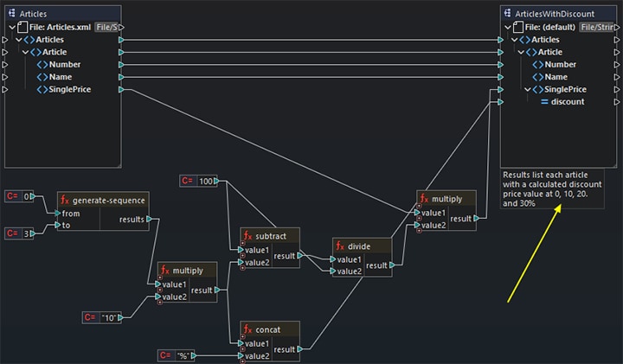Screen dimensions: 623x364
Task: Click the Articles.xml file document icon
Action: tap(22, 27)
